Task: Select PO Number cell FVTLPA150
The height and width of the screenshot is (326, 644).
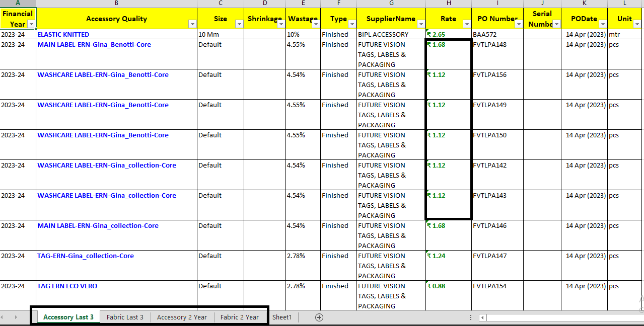Action: pos(497,145)
